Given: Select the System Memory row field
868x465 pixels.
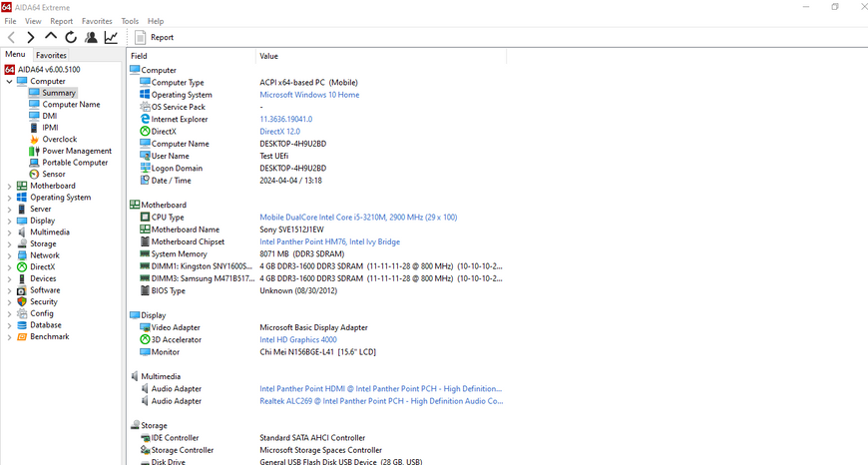Looking at the screenshot, I should click(x=179, y=254).
